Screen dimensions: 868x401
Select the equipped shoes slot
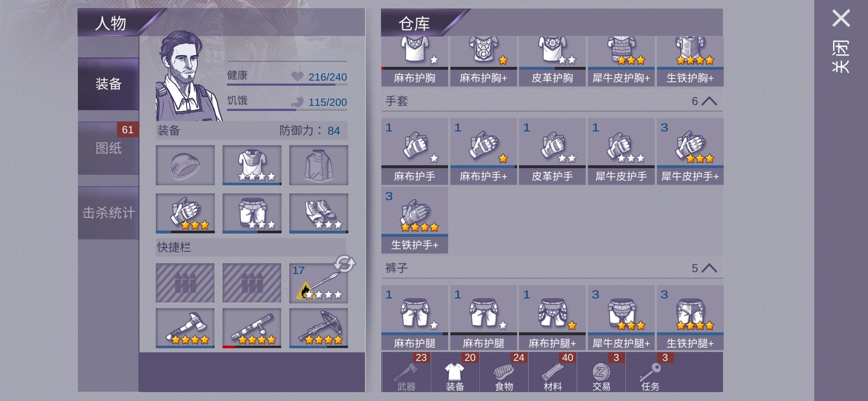click(319, 213)
